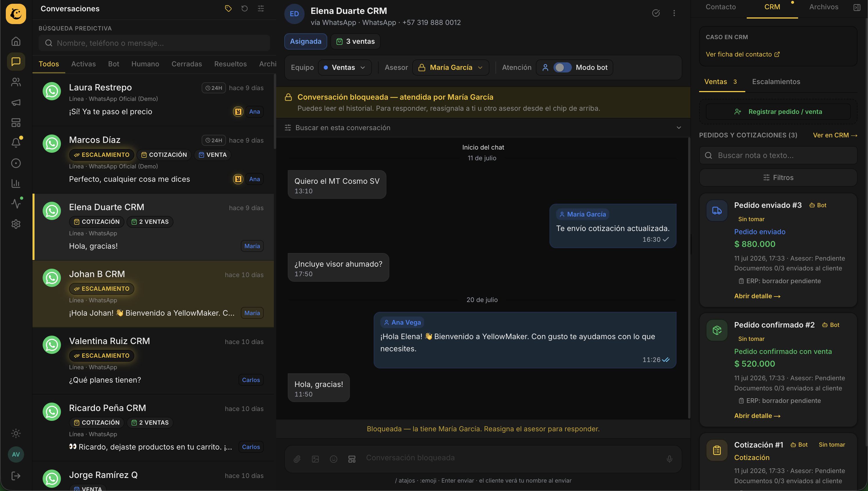Open the home icon in sidebar
Image resolution: width=868 pixels, height=491 pixels.
pyautogui.click(x=16, y=41)
